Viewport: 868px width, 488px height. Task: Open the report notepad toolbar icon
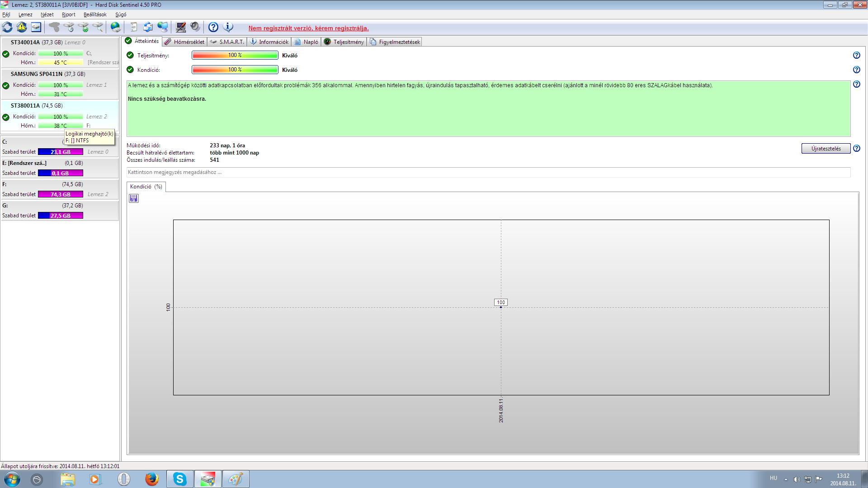pyautogui.click(x=133, y=27)
